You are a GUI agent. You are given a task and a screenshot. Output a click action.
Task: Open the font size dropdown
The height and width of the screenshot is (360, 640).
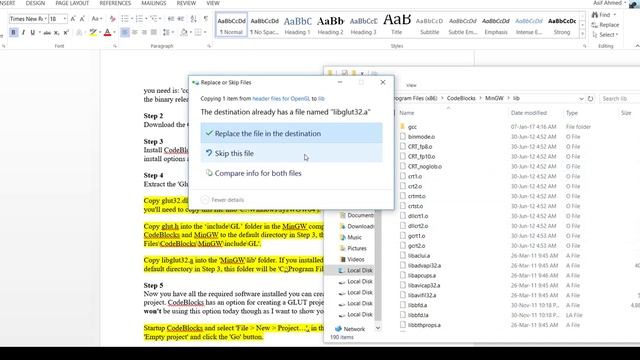64,19
